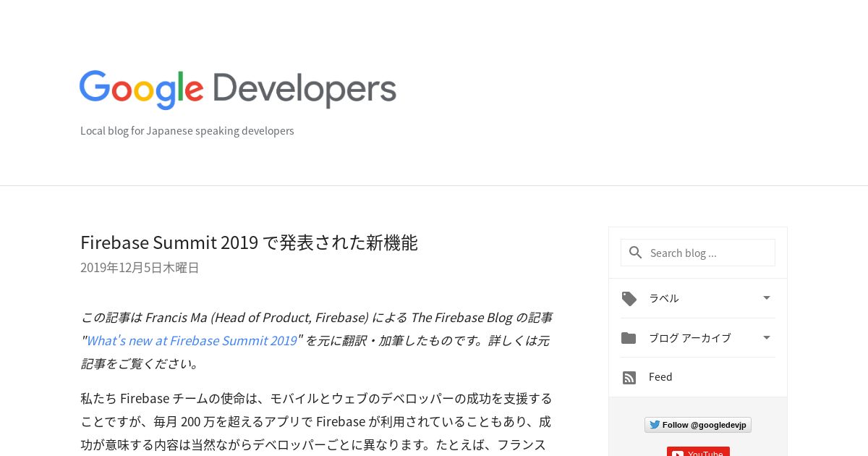Click the Twitter bird icon
868x456 pixels.
[655, 425]
